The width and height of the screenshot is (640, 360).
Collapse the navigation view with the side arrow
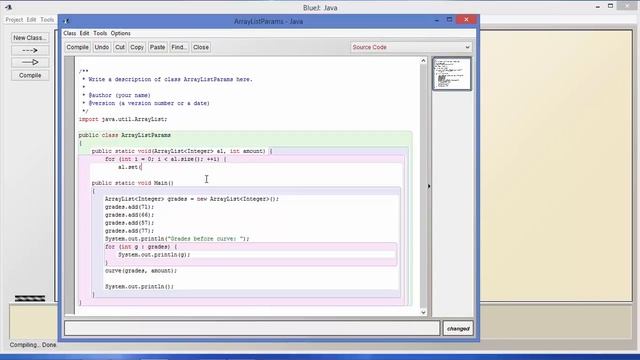pyautogui.click(x=429, y=186)
